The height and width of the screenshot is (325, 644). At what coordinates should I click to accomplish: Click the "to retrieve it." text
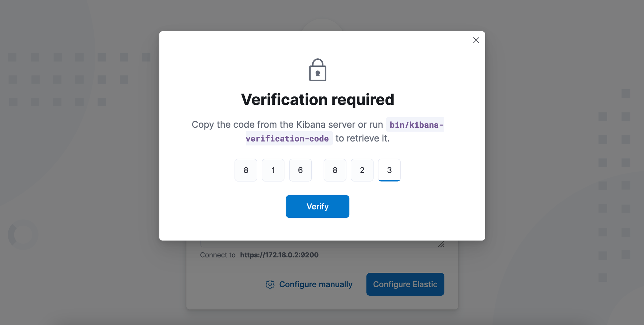pos(363,138)
